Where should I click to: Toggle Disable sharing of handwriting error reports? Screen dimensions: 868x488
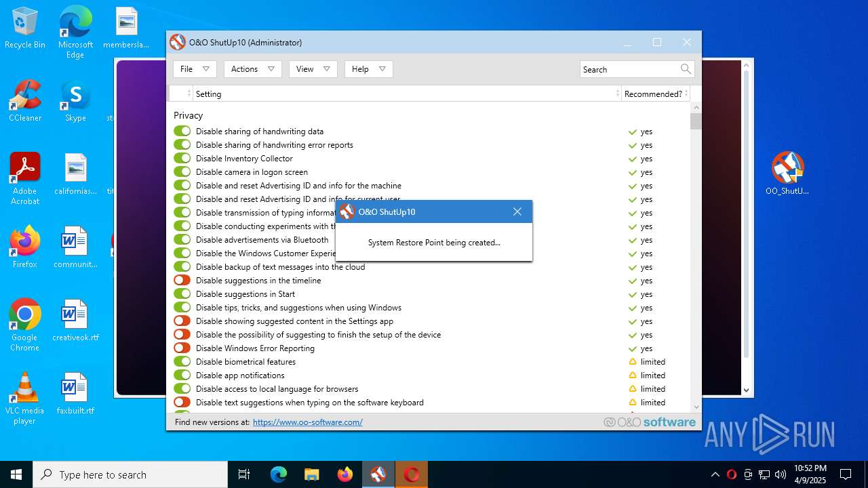[x=182, y=144]
